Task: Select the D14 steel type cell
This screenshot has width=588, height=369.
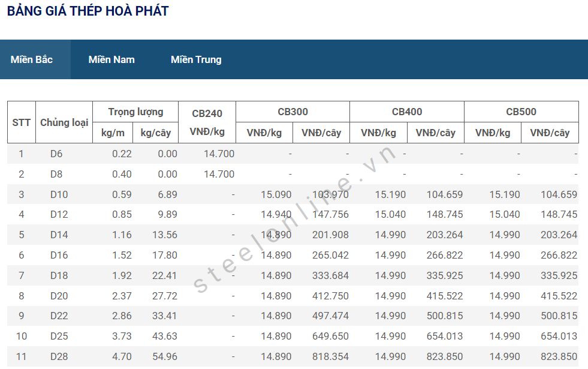Action: point(59,235)
